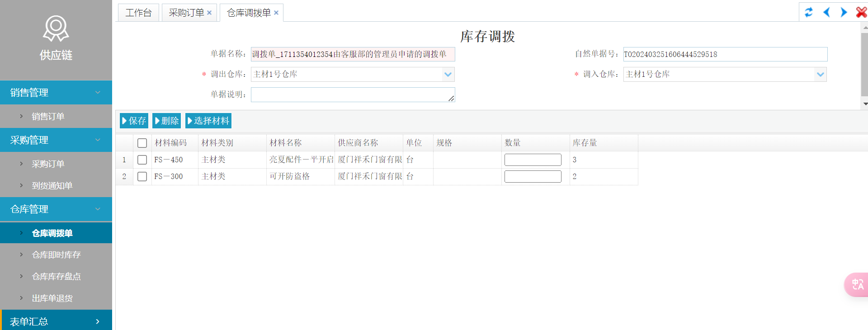Click the red X close-all icon
Viewport: 868px width, 330px height.
click(x=861, y=12)
